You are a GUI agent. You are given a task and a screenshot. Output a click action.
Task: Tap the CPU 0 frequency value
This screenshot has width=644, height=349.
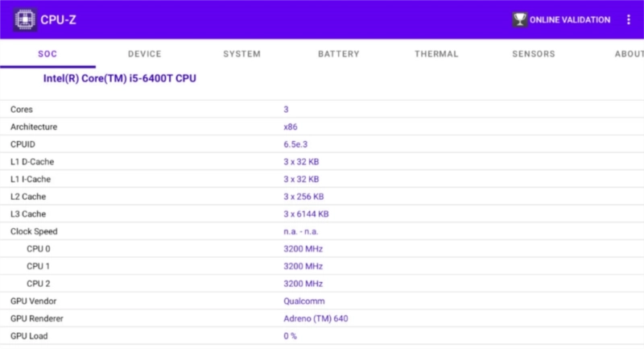[303, 249]
